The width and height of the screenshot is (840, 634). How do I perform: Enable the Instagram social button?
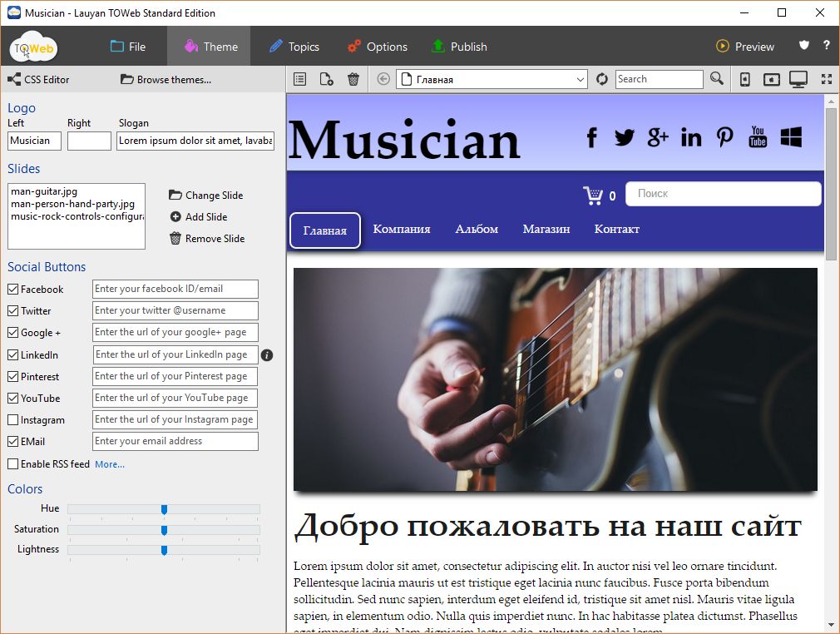pyautogui.click(x=12, y=419)
